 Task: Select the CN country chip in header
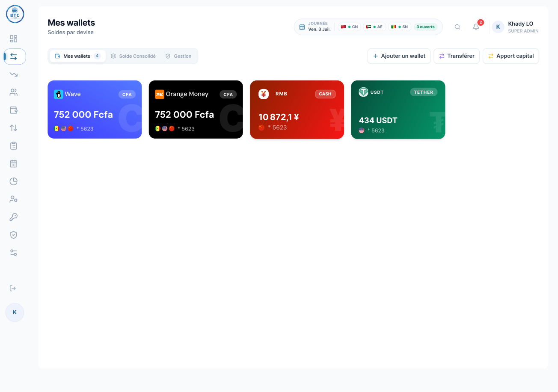(x=349, y=27)
